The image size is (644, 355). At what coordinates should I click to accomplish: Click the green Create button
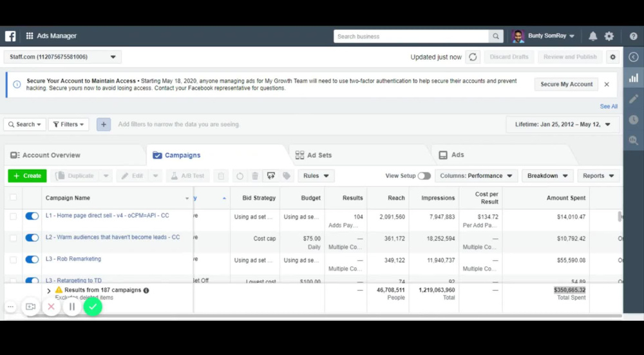(x=27, y=176)
